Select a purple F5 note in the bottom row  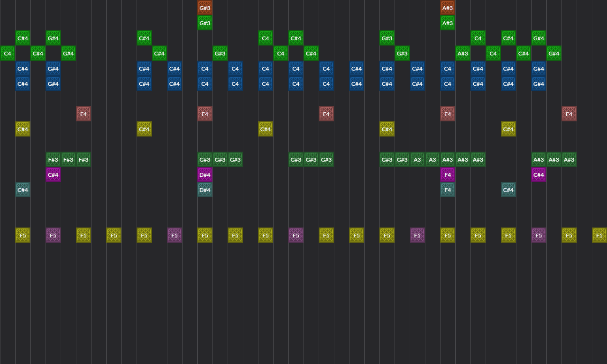point(53,235)
